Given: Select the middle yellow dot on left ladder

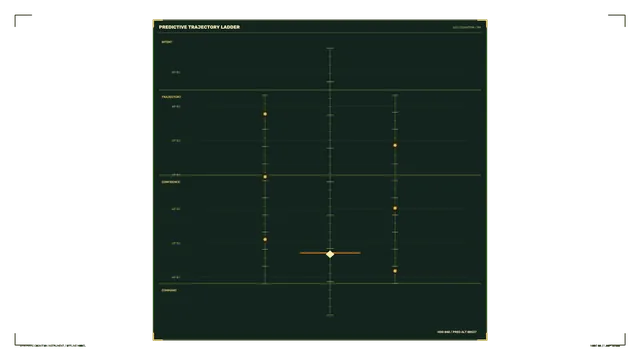Looking at the screenshot, I should pos(265,177).
